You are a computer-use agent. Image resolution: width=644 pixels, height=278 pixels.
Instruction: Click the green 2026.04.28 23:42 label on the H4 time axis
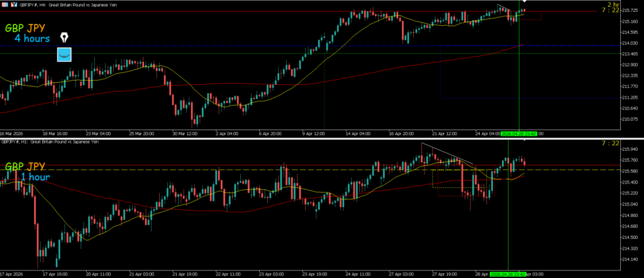(519, 133)
